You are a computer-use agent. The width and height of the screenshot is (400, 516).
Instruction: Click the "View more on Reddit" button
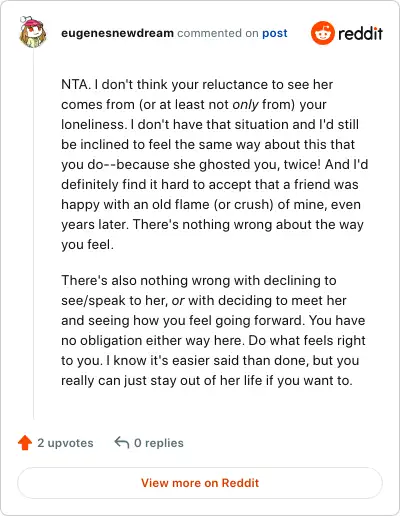pyautogui.click(x=200, y=483)
